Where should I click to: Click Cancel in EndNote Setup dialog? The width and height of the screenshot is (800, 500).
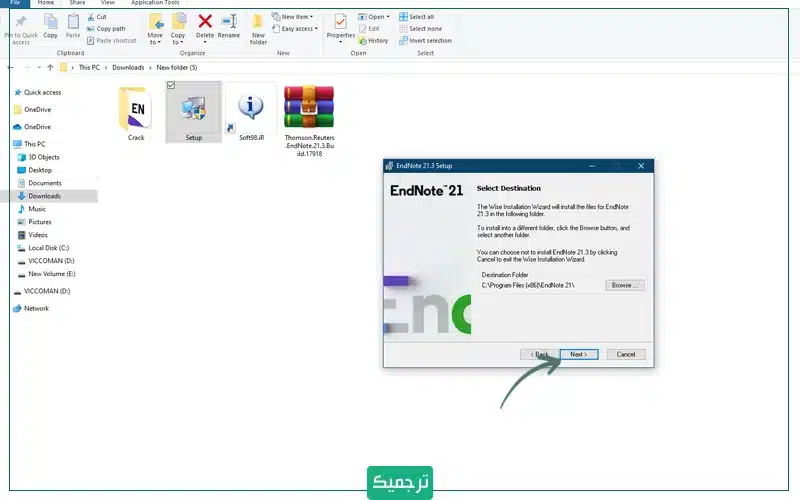point(626,354)
